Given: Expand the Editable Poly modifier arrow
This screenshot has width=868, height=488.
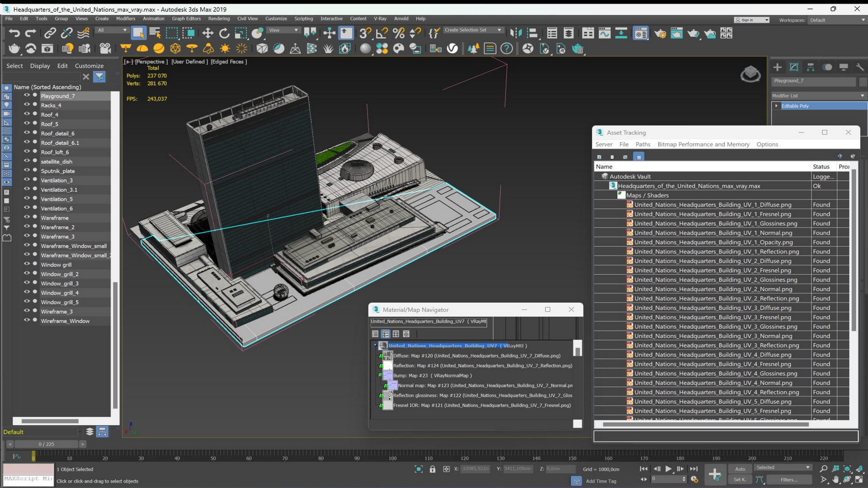Looking at the screenshot, I should click(x=776, y=106).
